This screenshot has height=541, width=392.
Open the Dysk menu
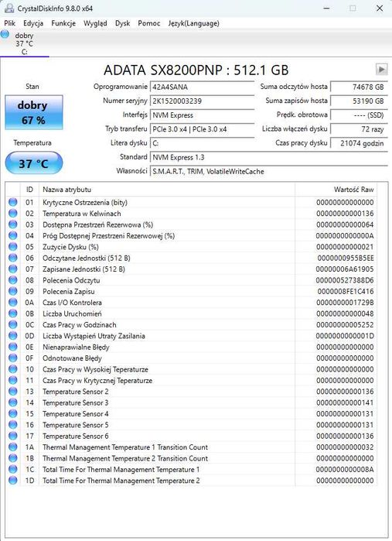pos(122,23)
